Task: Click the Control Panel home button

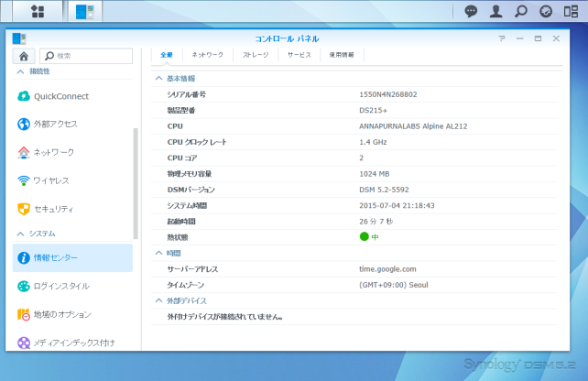Action: (x=24, y=56)
